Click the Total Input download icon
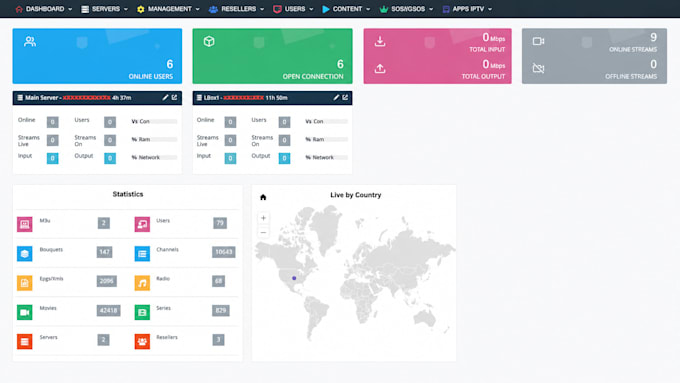 point(380,41)
